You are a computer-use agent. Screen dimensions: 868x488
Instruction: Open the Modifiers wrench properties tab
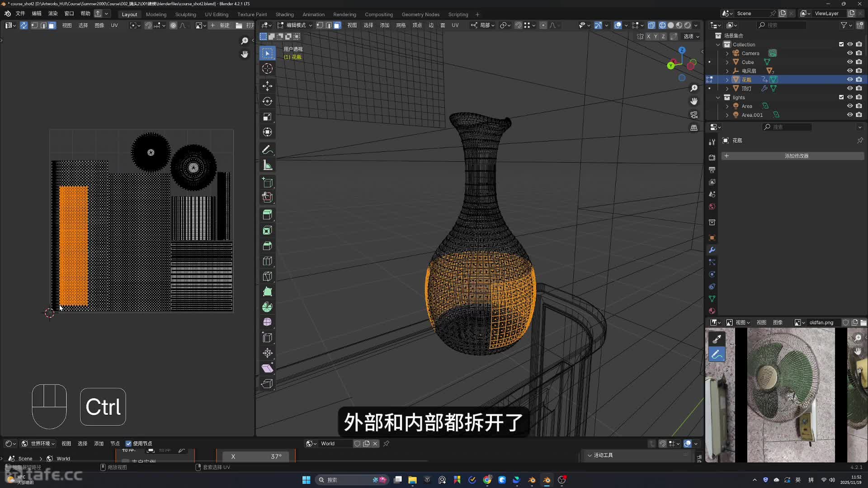712,250
